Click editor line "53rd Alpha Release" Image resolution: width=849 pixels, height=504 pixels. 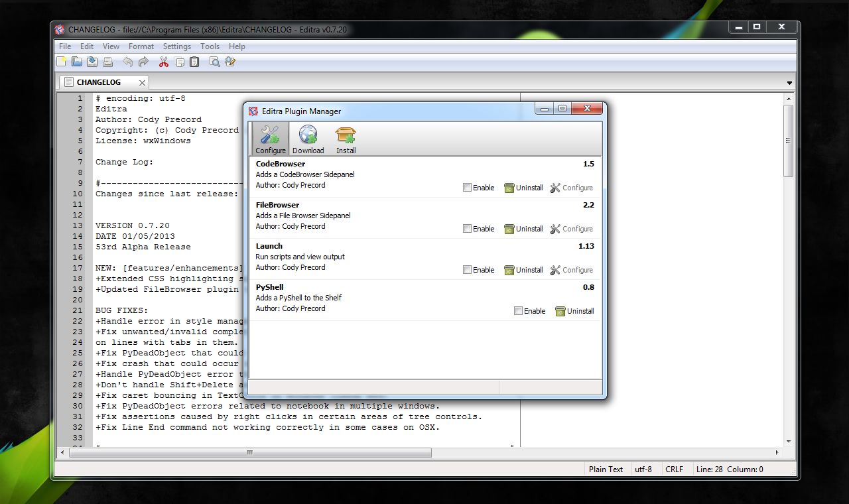(143, 247)
